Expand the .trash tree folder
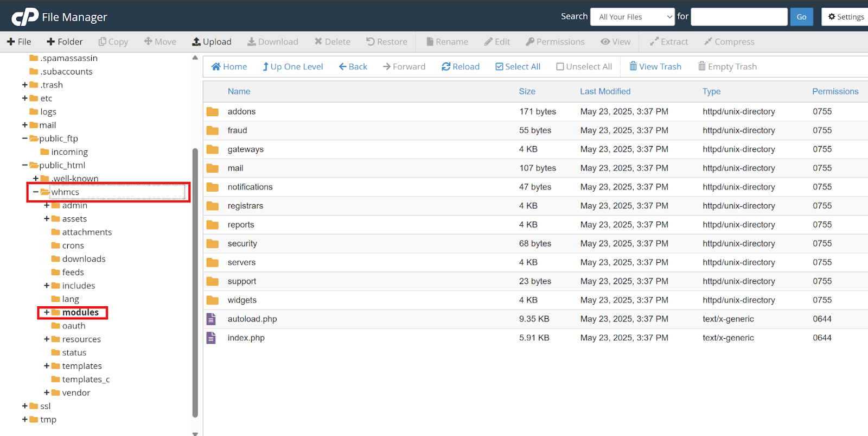 [25, 85]
